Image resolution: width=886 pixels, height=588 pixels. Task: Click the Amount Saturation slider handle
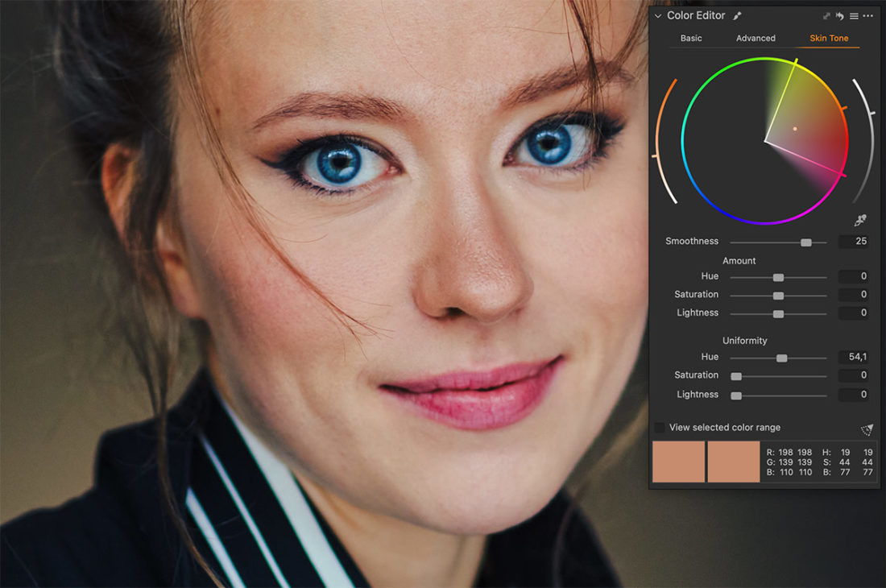coord(778,296)
